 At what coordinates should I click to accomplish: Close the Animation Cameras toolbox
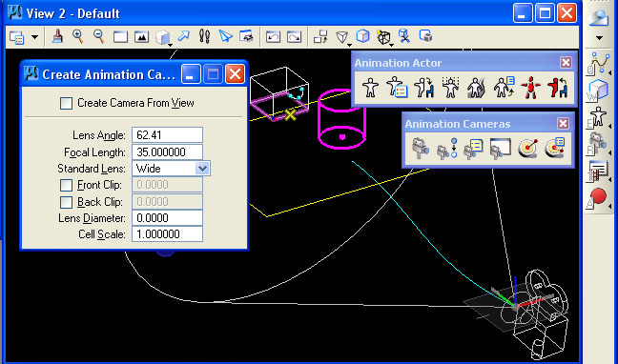click(x=564, y=124)
